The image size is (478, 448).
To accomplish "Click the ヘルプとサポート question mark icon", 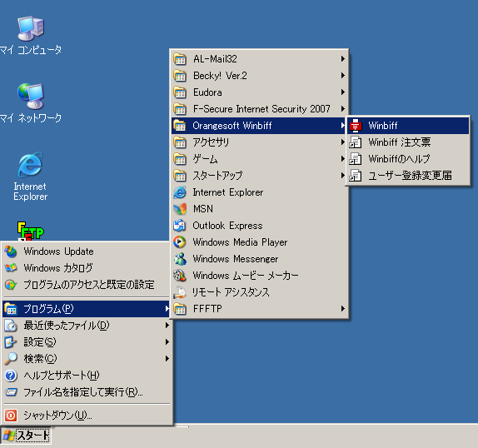I will 11,376.
